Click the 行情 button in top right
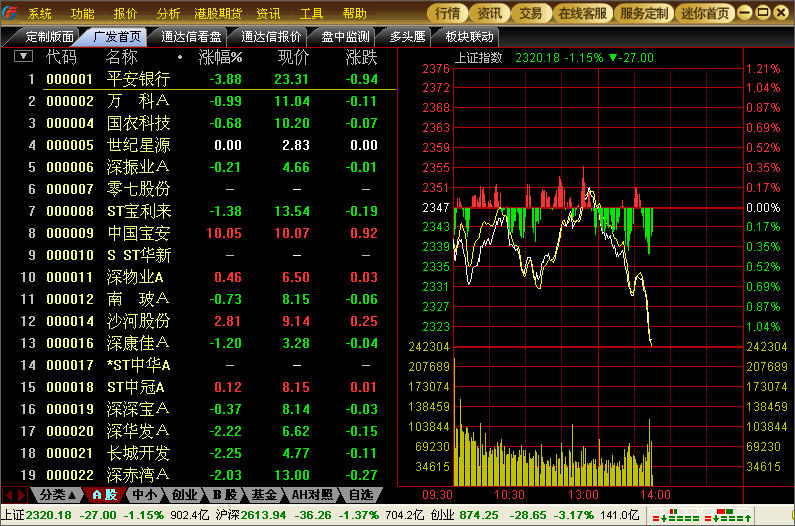 (448, 13)
